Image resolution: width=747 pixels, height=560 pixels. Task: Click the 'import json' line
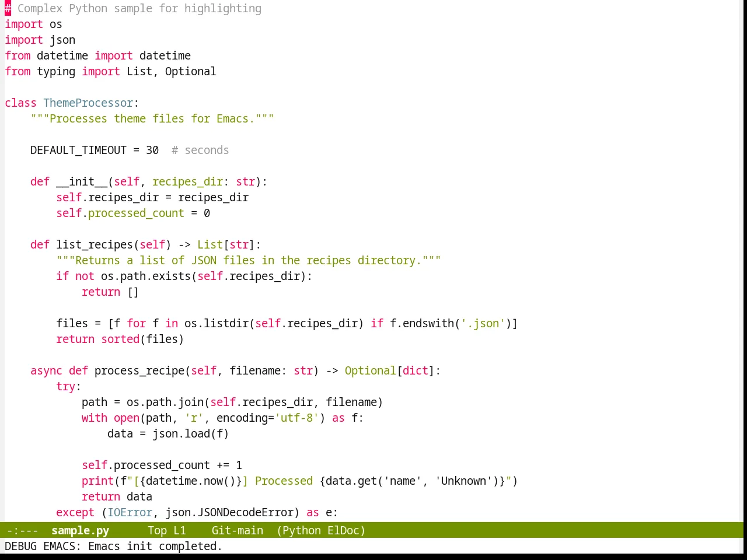pyautogui.click(x=40, y=40)
